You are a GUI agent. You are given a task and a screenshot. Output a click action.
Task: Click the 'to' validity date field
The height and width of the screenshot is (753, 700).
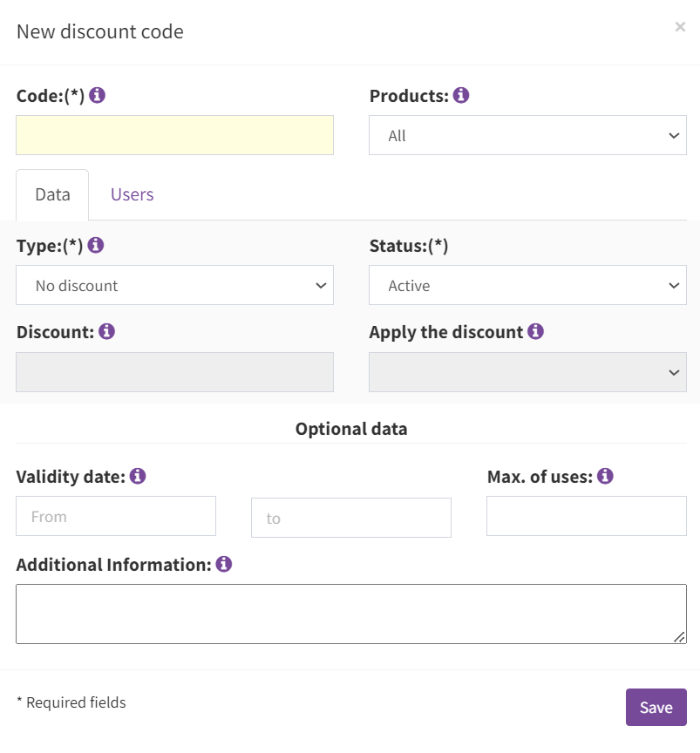pyautogui.click(x=350, y=518)
